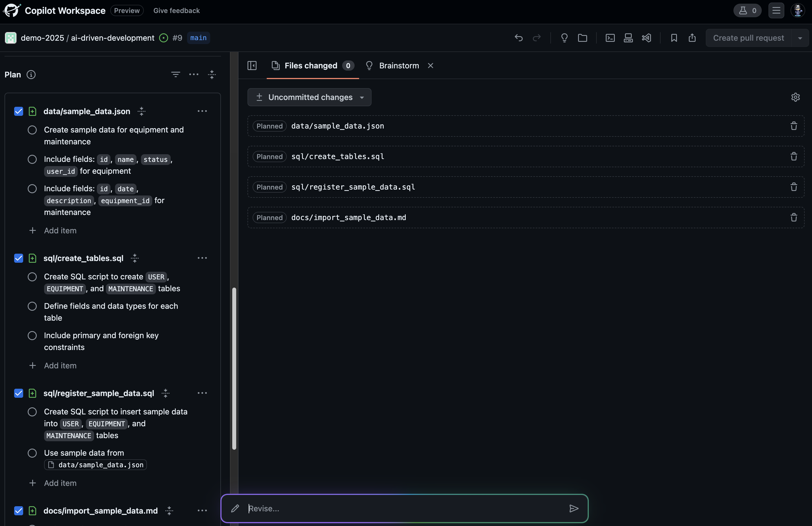This screenshot has height=526, width=812.
Task: Open brainstorm lightbulb icon in toolbar
Action: [x=564, y=38]
